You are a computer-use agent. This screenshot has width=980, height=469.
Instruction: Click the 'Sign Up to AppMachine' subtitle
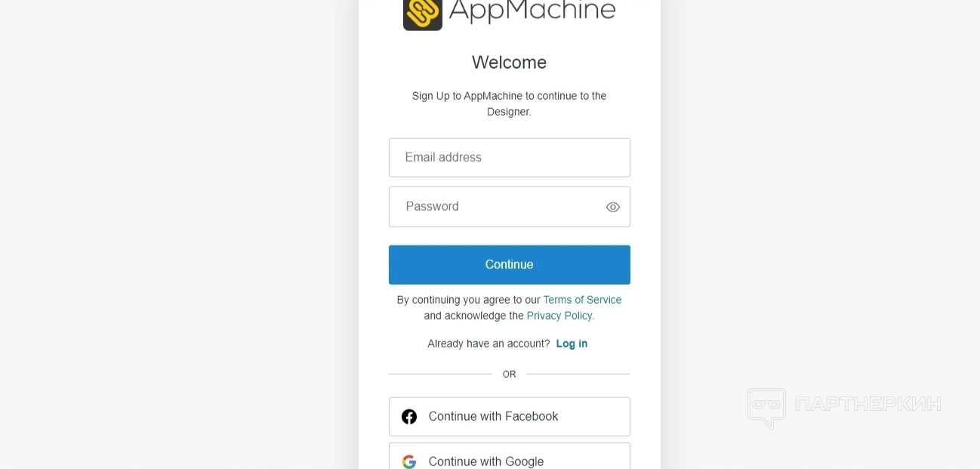point(510,103)
